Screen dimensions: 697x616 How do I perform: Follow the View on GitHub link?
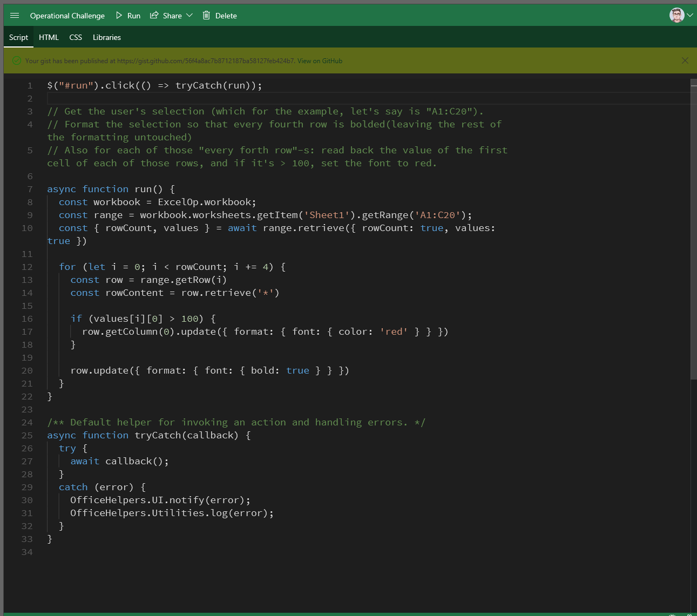click(319, 60)
